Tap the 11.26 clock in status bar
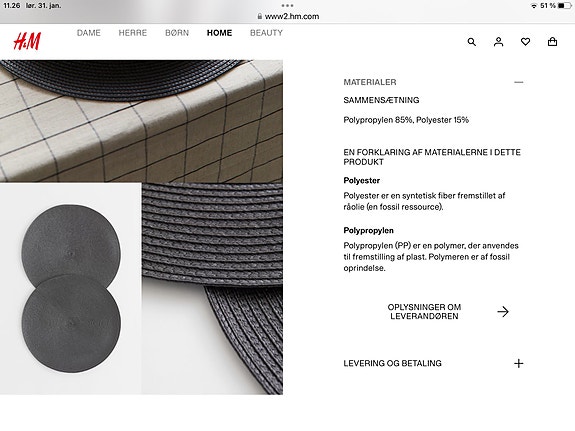The image size is (575, 431). (12, 6)
